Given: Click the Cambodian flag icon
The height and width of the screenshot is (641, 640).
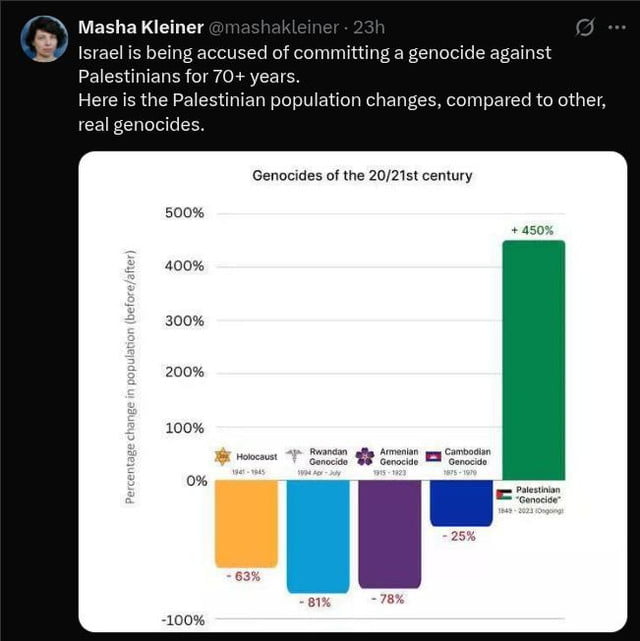Looking at the screenshot, I should click(x=433, y=457).
